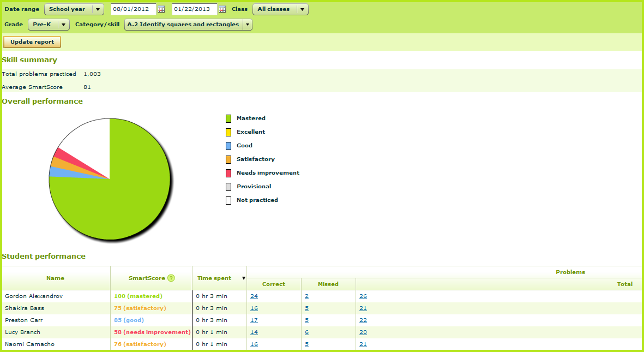Open the start date calendar picker
The image size is (644, 352).
pos(161,9)
